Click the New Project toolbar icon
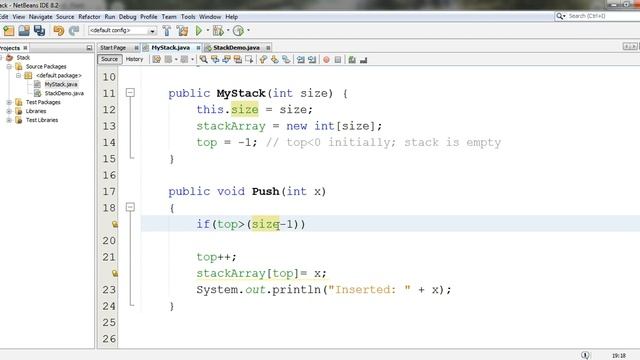 tap(9, 31)
